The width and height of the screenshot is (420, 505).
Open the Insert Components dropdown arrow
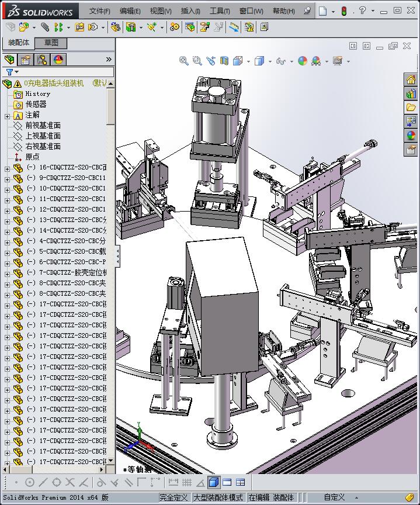coord(34,27)
